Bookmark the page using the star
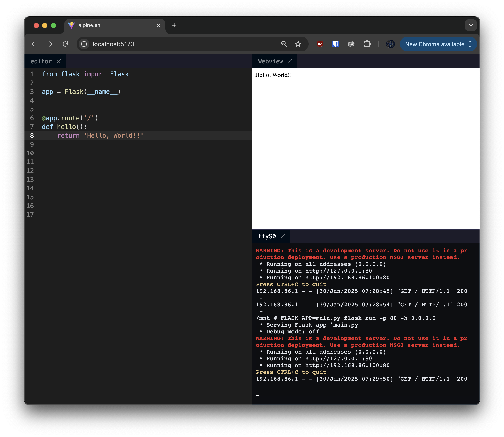The width and height of the screenshot is (504, 437). [x=298, y=44]
